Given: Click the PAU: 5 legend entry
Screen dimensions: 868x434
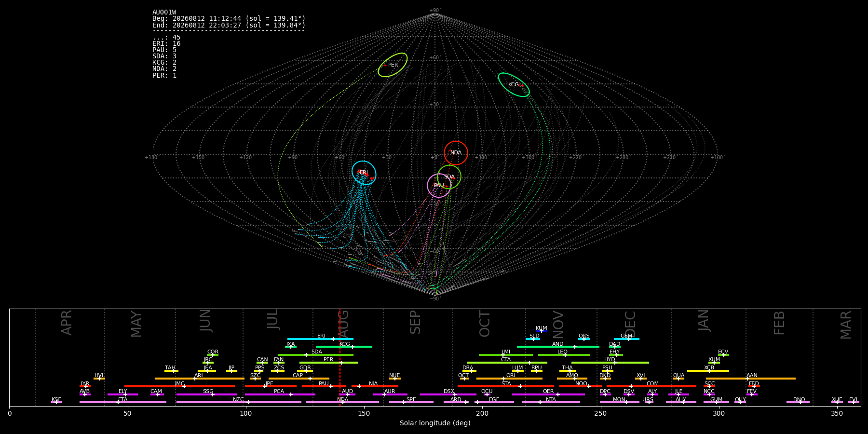Looking at the screenshot, I should tap(164, 50).
